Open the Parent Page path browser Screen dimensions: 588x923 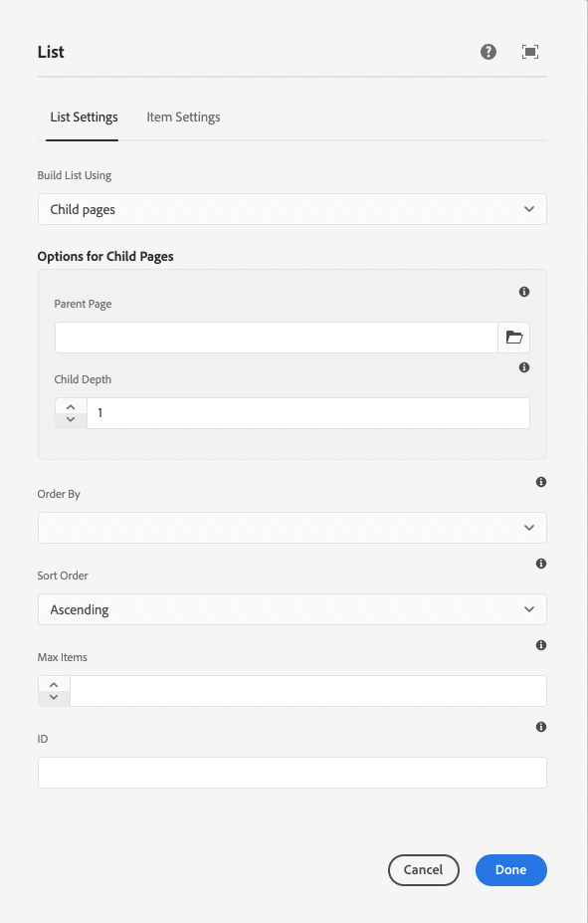(513, 338)
